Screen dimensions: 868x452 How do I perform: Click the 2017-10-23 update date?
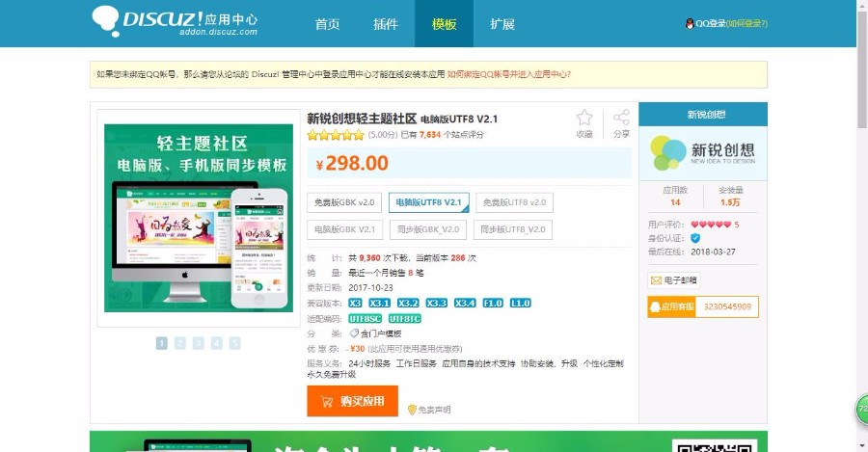tap(370, 288)
